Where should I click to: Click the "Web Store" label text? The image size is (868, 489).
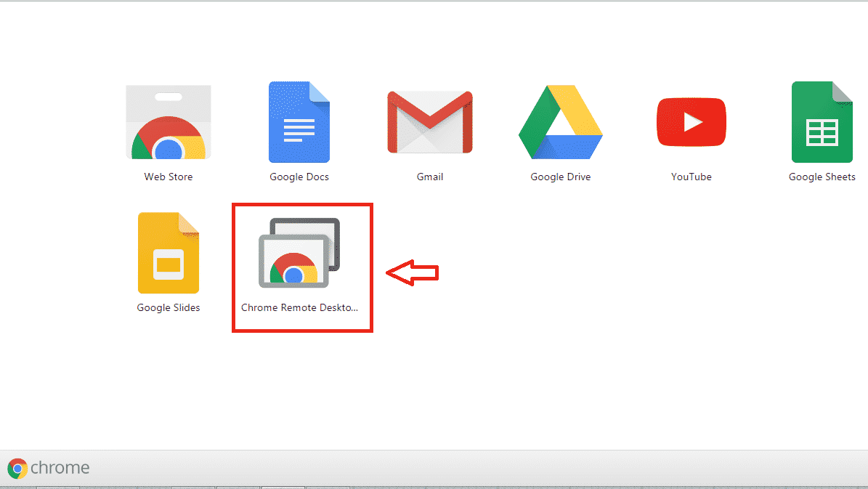point(169,177)
